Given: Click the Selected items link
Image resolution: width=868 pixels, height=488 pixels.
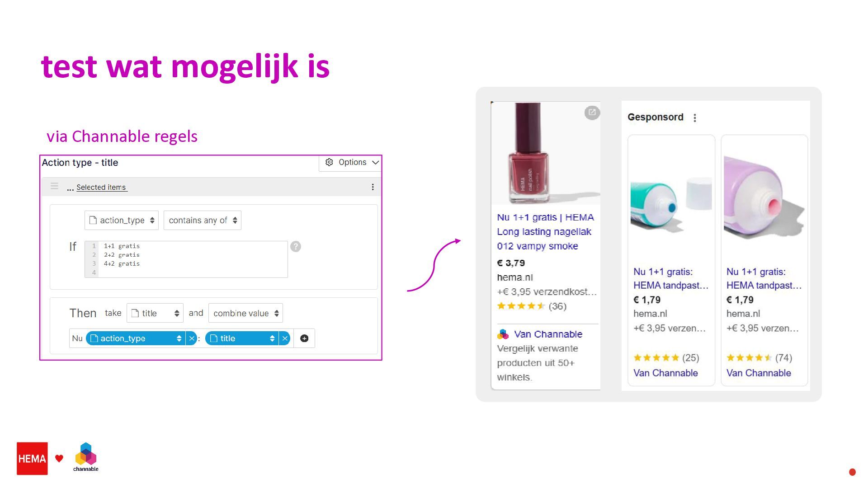Looking at the screenshot, I should click(x=102, y=187).
